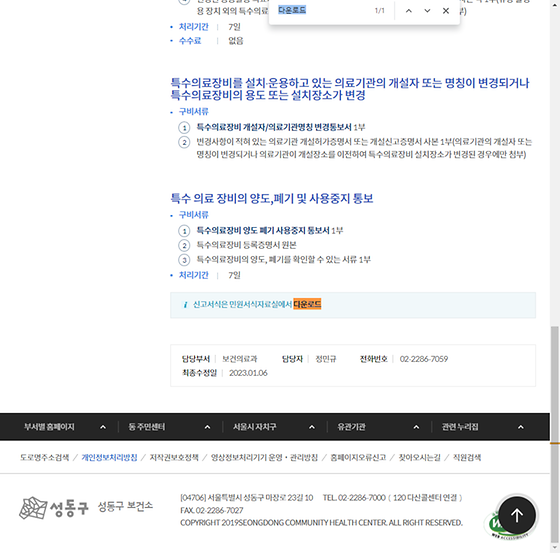Click 신고서식은 민원서식자료실에서 다운로드 link

[x=257, y=304]
